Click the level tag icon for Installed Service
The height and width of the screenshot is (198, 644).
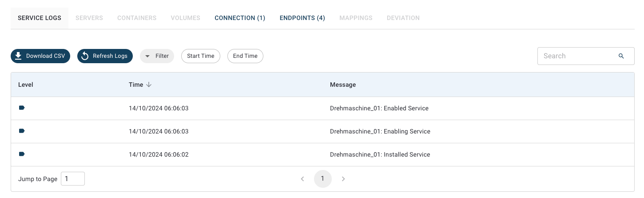click(22, 154)
